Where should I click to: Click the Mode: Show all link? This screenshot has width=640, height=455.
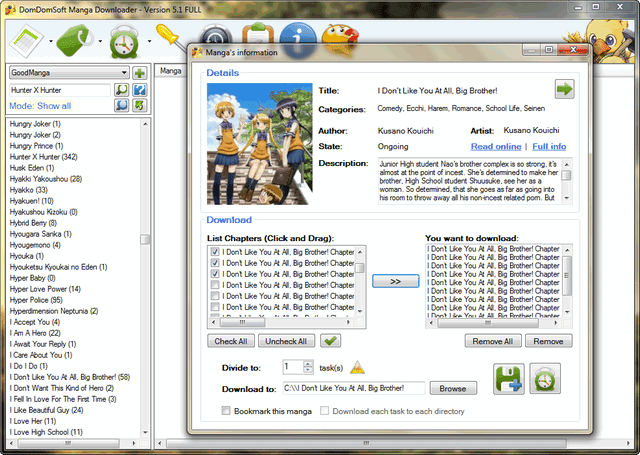click(x=40, y=106)
